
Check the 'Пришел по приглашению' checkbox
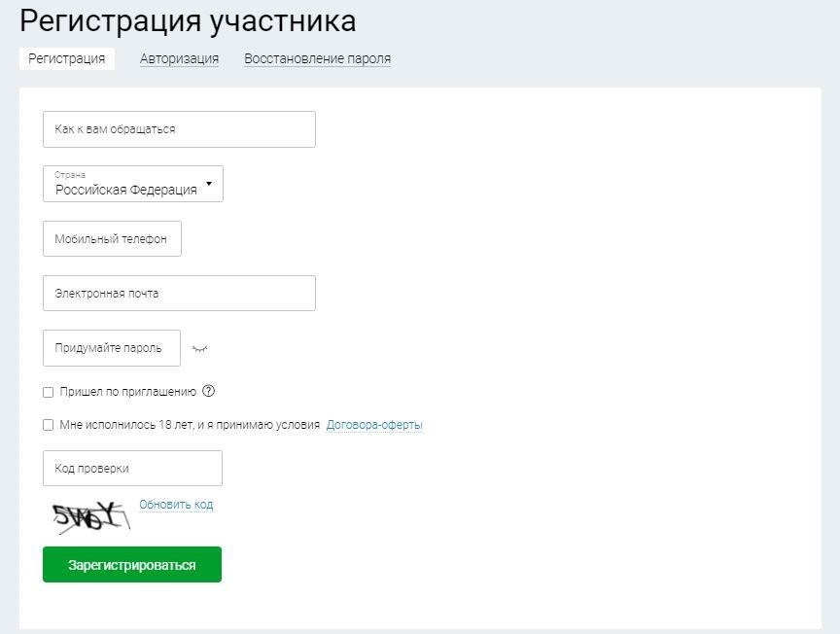click(49, 392)
